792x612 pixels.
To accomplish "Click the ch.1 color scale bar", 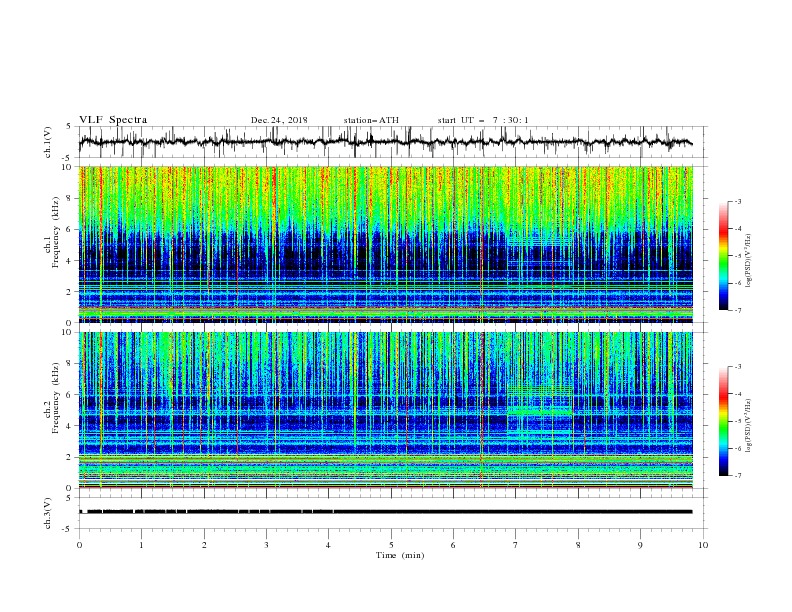I will [723, 255].
